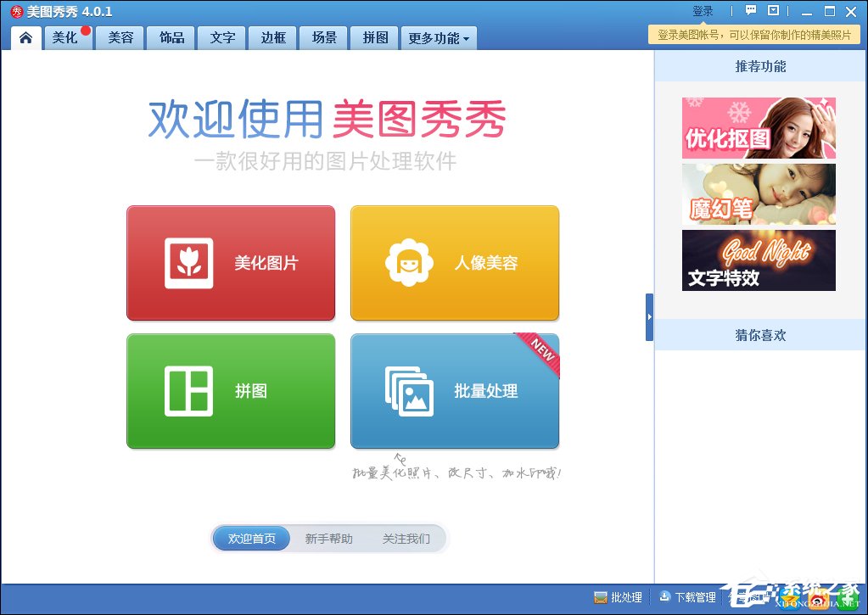Viewport: 868px width, 615px height.
Task: Go to the home tab with house icon
Action: (x=26, y=38)
